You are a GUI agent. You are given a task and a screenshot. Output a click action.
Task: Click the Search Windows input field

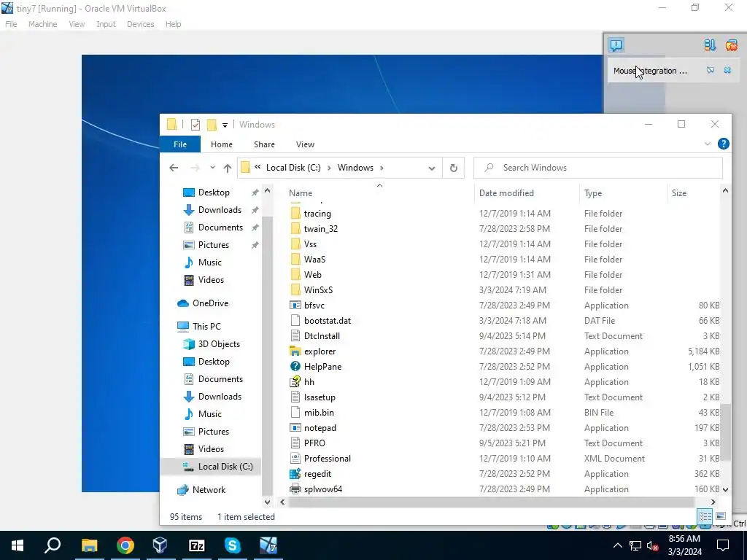click(x=598, y=168)
